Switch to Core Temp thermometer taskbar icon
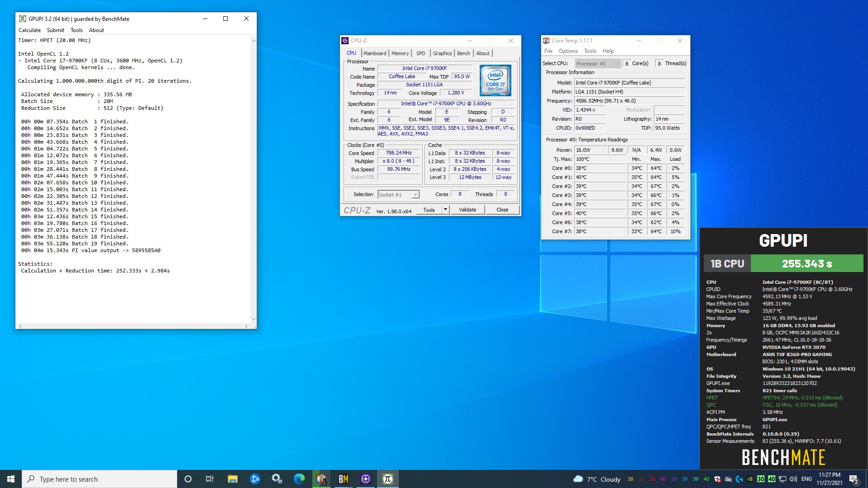 (x=321, y=479)
